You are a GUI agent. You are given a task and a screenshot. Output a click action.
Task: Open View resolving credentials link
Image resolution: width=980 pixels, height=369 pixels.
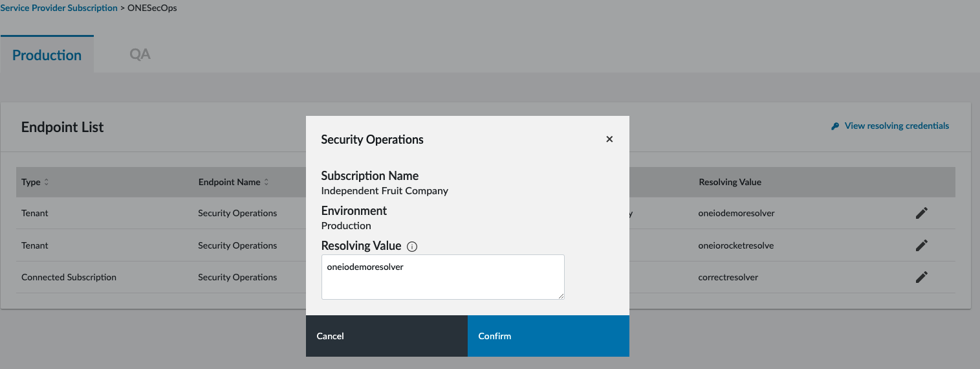click(897, 126)
